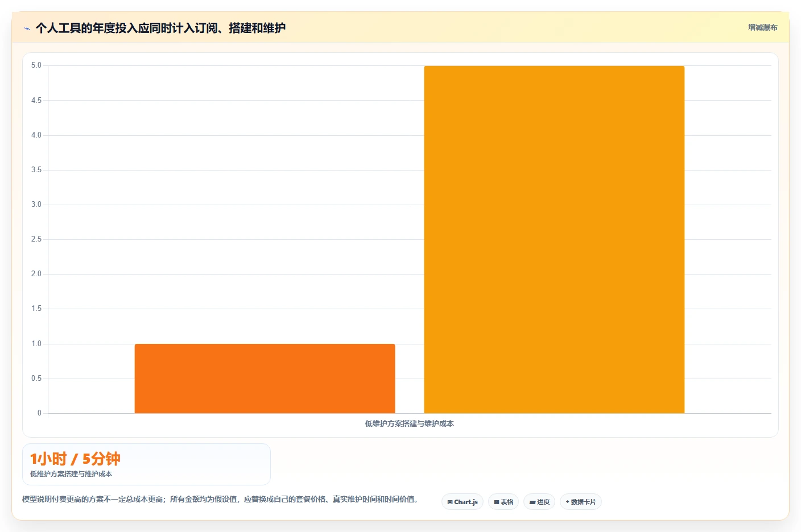Click the 增减瀑布 label in header

[x=762, y=27]
